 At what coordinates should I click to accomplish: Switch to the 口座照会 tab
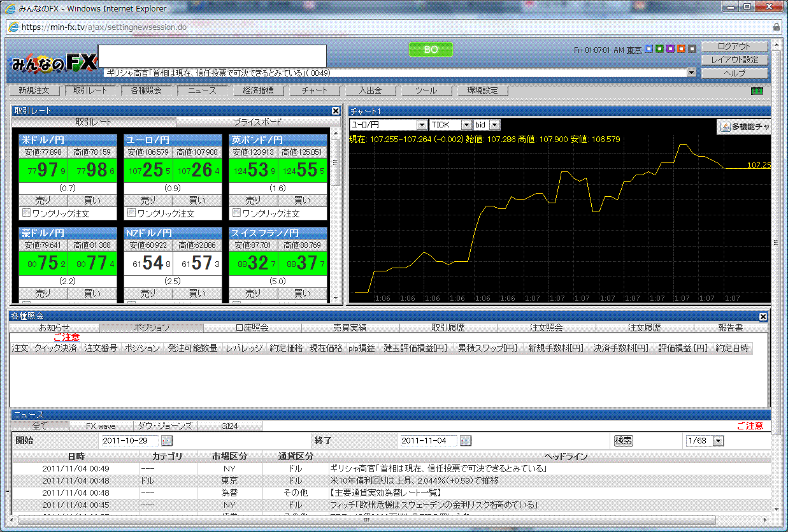point(252,327)
